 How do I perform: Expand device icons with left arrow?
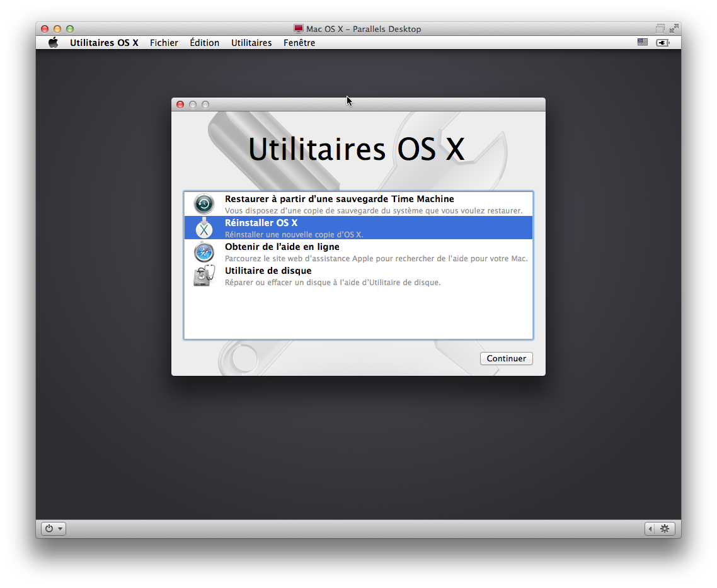click(x=651, y=529)
